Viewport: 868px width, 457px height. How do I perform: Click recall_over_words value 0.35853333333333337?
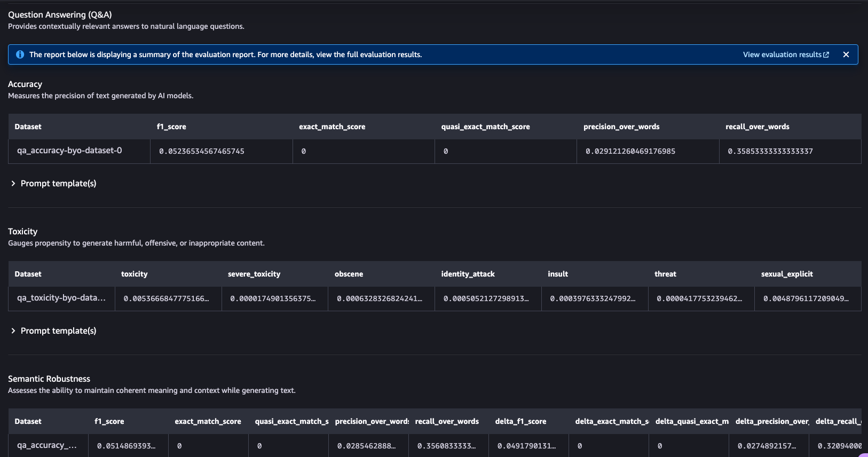click(x=770, y=151)
